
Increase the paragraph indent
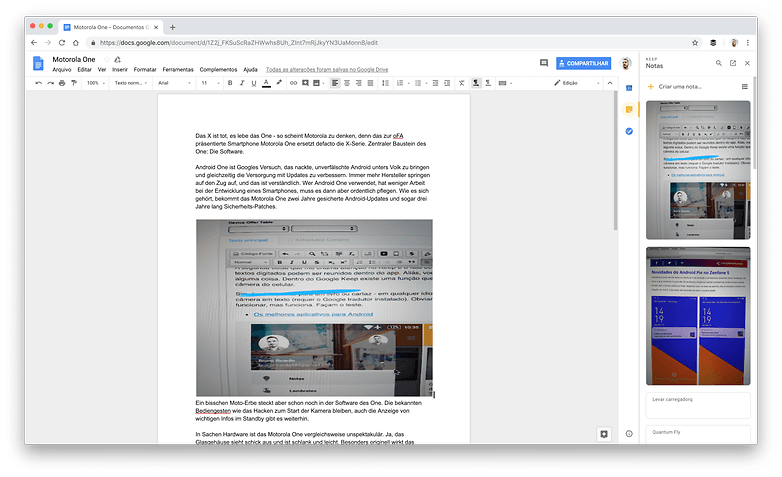[447, 83]
